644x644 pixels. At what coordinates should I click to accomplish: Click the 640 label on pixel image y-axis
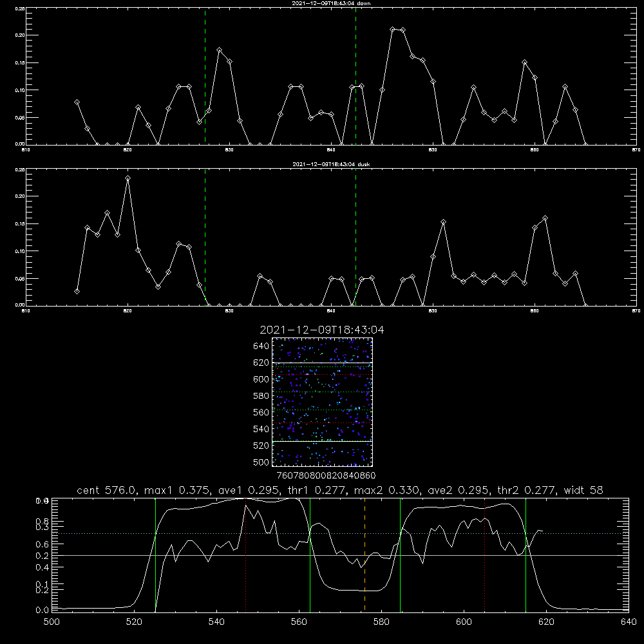click(261, 346)
